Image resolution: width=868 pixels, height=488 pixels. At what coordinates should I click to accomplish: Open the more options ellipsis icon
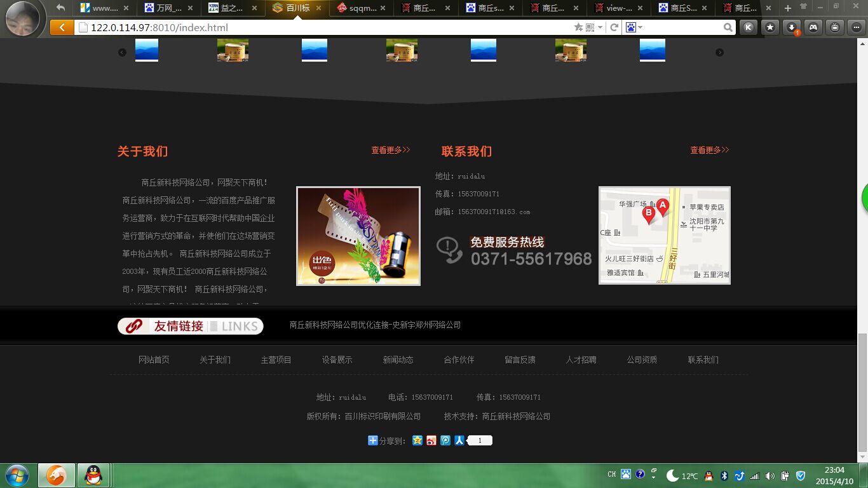click(857, 27)
